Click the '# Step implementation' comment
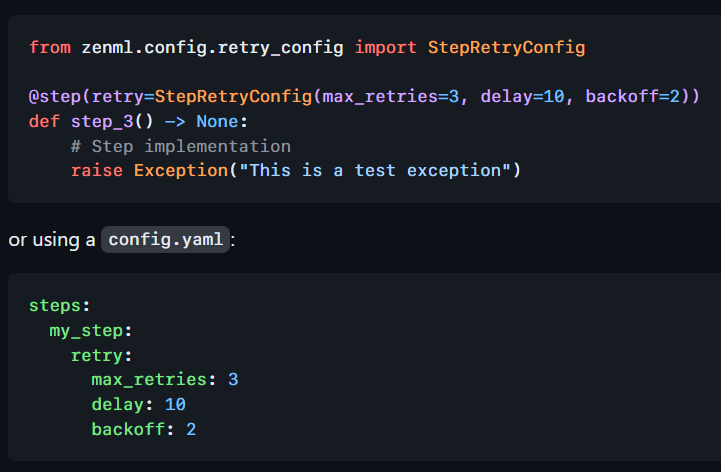 click(x=180, y=146)
